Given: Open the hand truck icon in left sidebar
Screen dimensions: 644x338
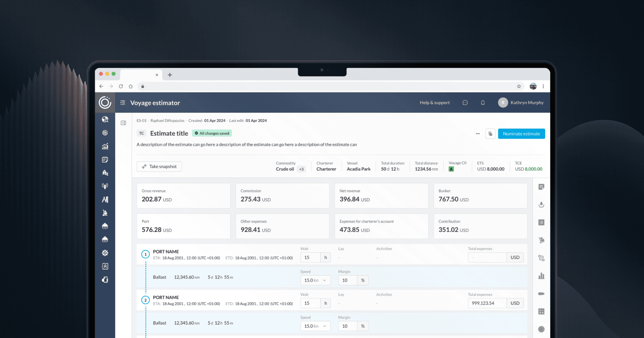Looking at the screenshot, I should pyautogui.click(x=105, y=213).
